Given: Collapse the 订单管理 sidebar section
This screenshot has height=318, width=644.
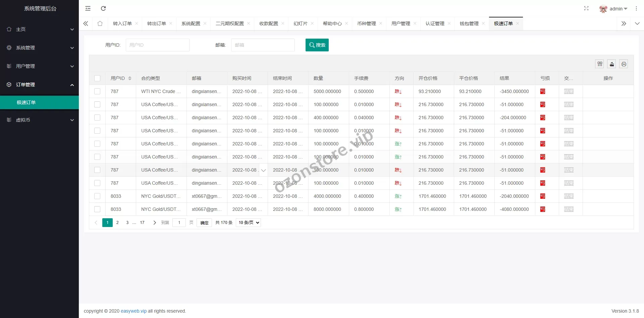Looking at the screenshot, I should 39,85.
